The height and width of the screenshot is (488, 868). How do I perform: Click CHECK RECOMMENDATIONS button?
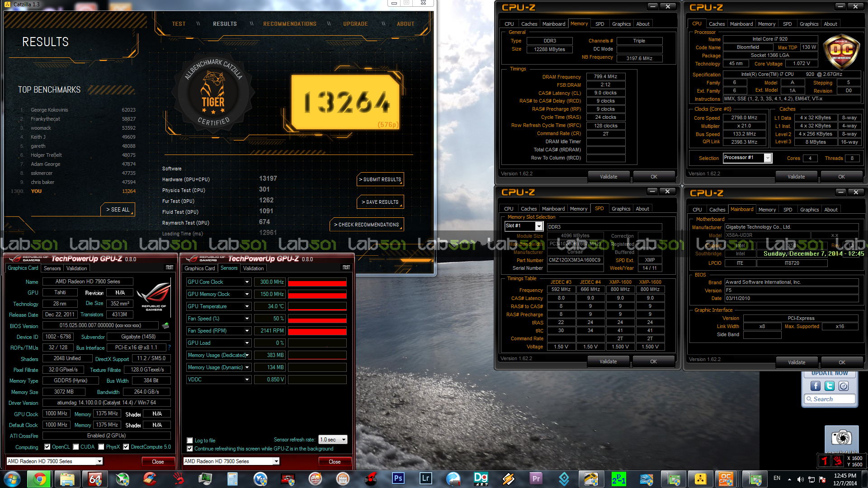(x=367, y=225)
